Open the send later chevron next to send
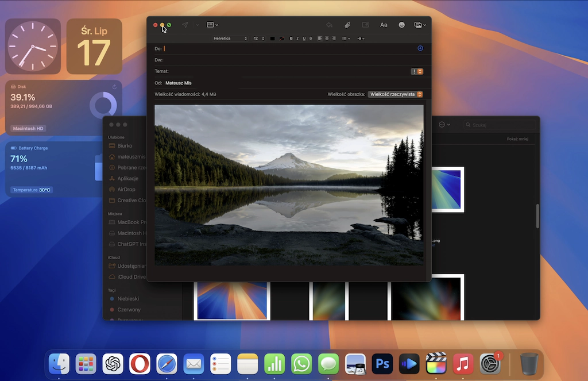 point(198,25)
